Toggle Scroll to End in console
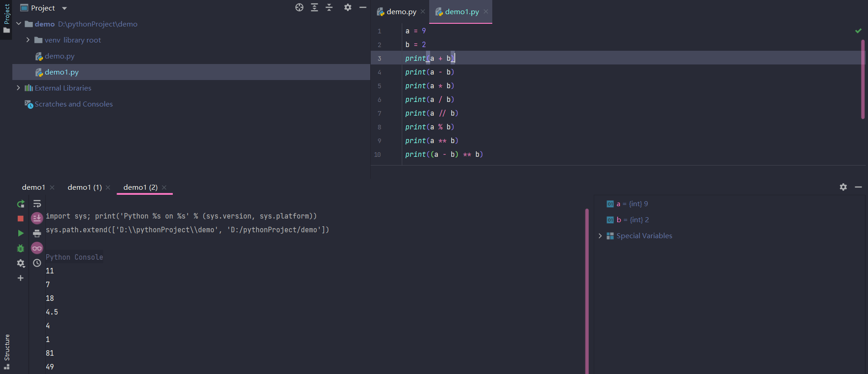The height and width of the screenshot is (374, 868). pos(37,218)
